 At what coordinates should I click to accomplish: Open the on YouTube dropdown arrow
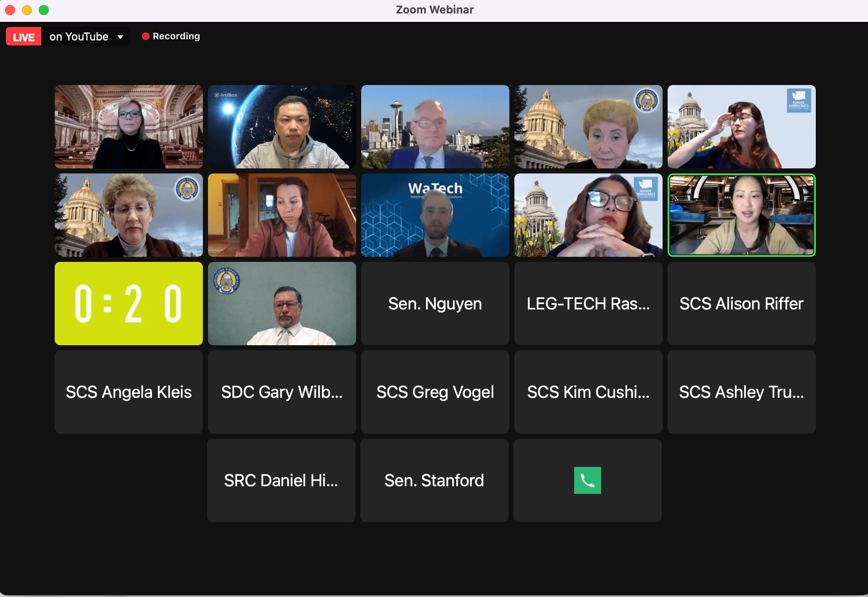[120, 37]
